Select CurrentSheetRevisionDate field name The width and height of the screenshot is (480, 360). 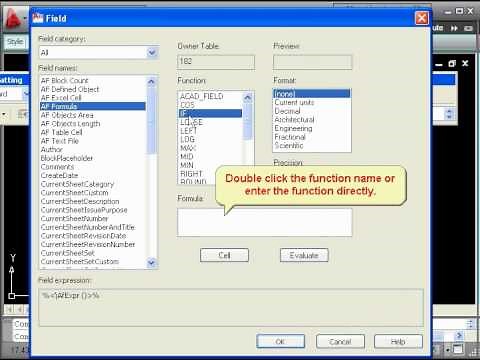(83, 236)
